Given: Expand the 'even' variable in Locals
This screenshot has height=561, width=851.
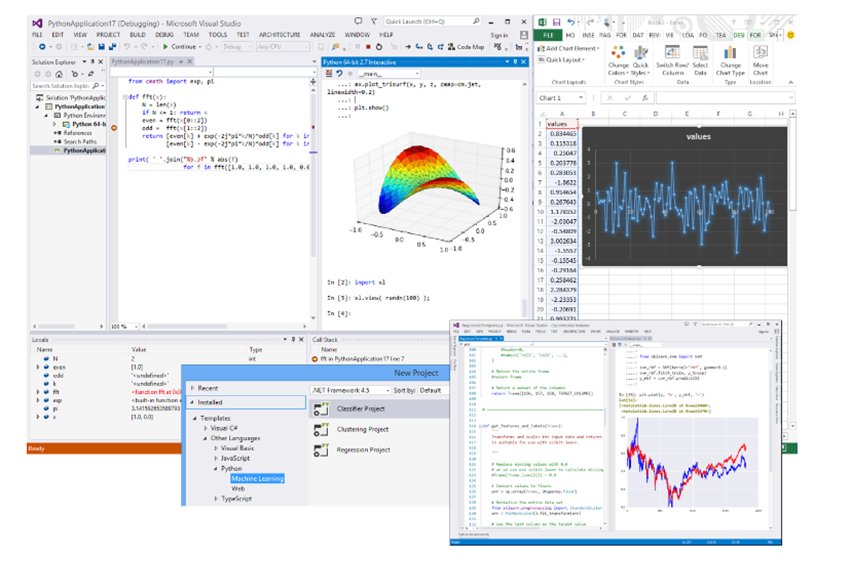Looking at the screenshot, I should pyautogui.click(x=38, y=367).
